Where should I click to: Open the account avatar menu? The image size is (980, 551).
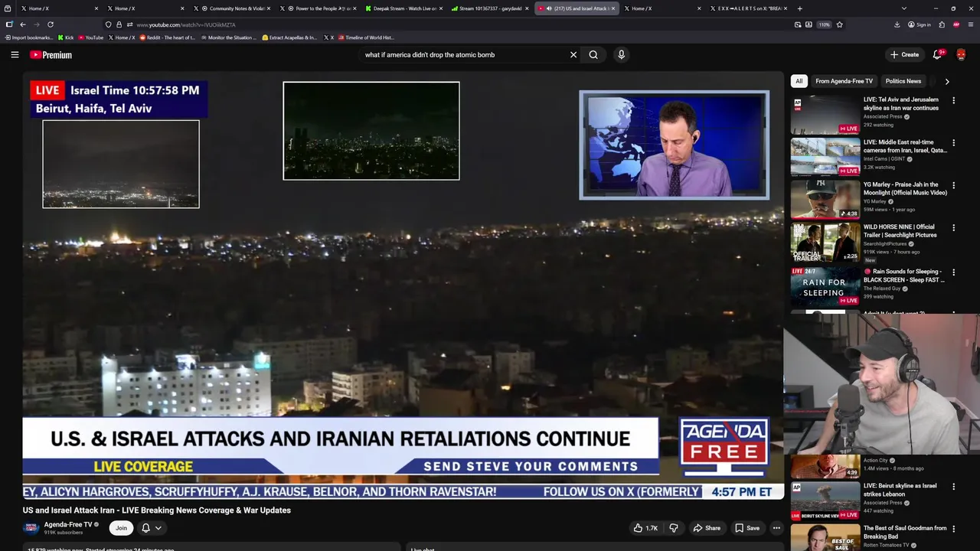(961, 54)
